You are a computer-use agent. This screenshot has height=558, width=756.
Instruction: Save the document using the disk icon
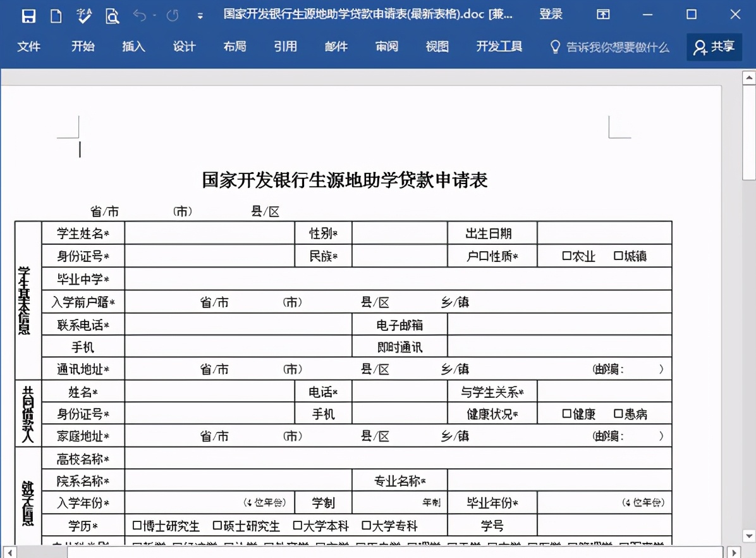29,16
